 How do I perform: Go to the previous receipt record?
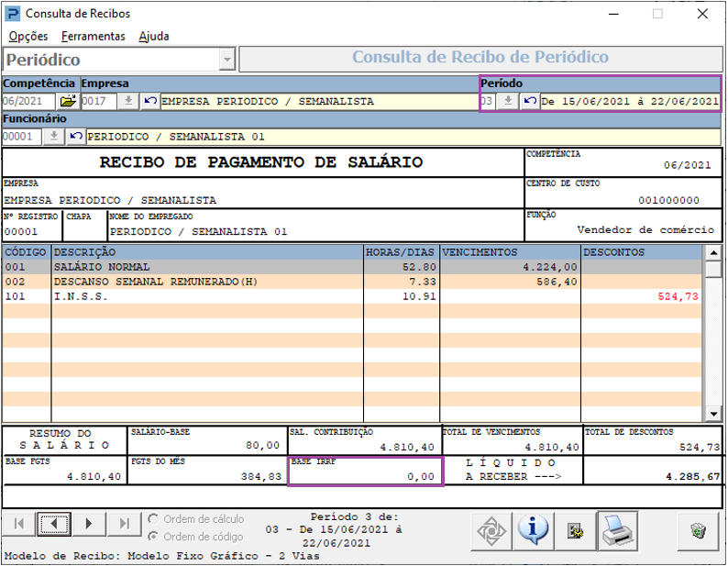tap(54, 524)
